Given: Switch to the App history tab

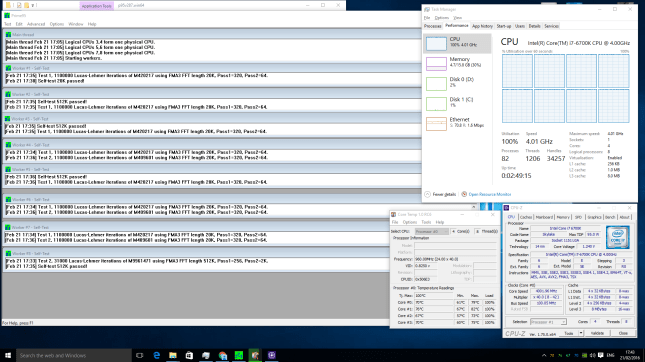Looking at the screenshot, I should click(x=482, y=26).
